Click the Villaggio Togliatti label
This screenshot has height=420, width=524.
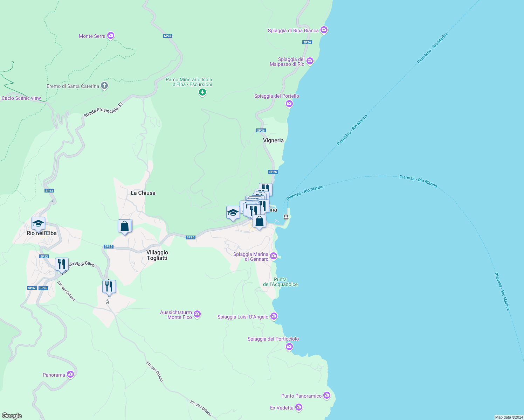(x=157, y=255)
